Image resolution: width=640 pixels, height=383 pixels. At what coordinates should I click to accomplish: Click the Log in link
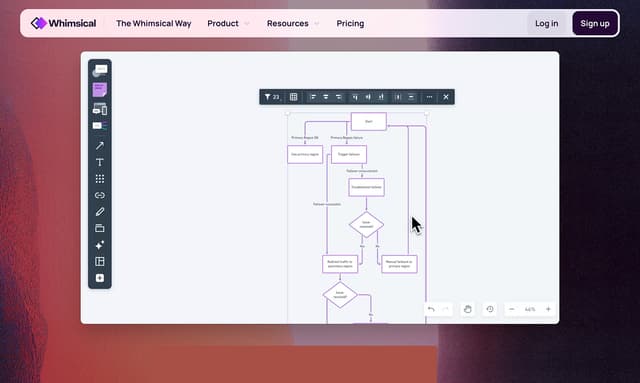pyautogui.click(x=547, y=23)
